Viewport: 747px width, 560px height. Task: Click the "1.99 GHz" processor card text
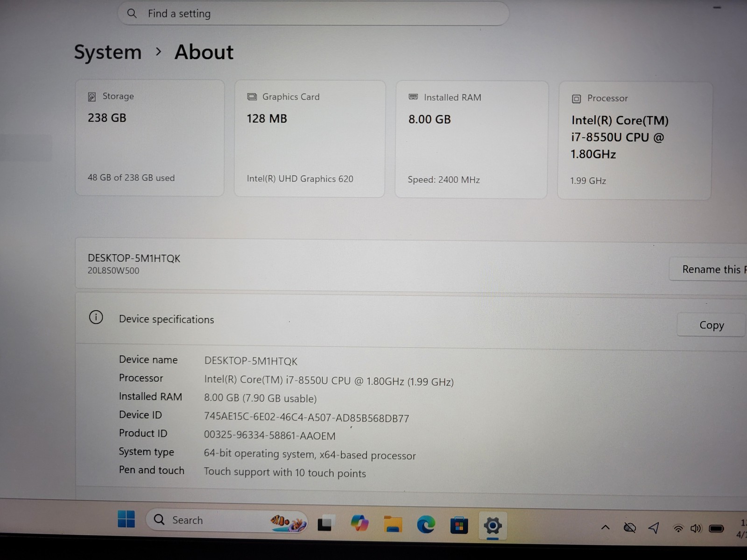[x=588, y=181]
